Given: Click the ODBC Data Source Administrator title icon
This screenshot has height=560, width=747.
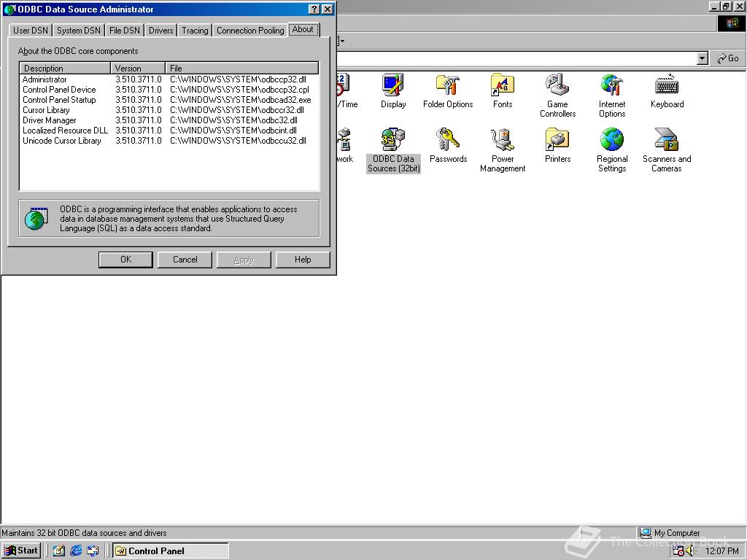Looking at the screenshot, I should pyautogui.click(x=9, y=9).
